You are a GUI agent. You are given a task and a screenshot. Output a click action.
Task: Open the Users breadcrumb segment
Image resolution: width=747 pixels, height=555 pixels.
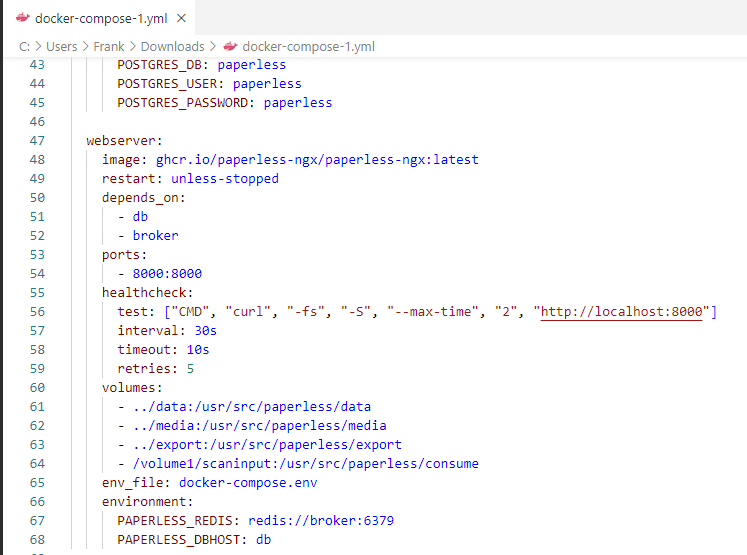coord(61,47)
